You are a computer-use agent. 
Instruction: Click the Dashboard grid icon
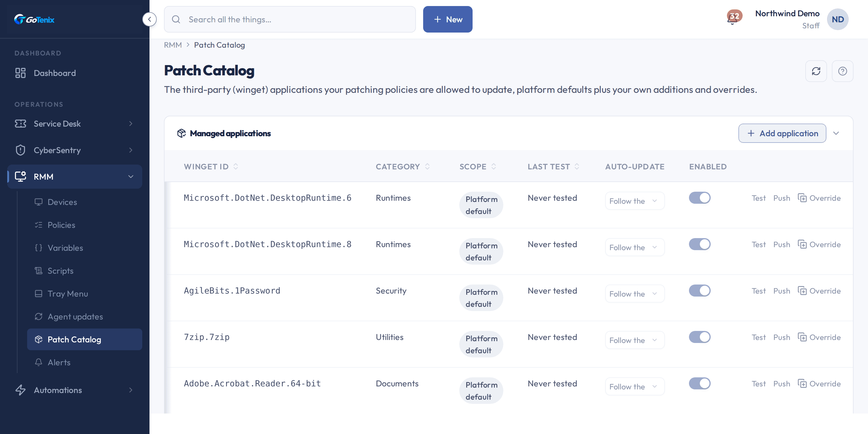(x=20, y=73)
